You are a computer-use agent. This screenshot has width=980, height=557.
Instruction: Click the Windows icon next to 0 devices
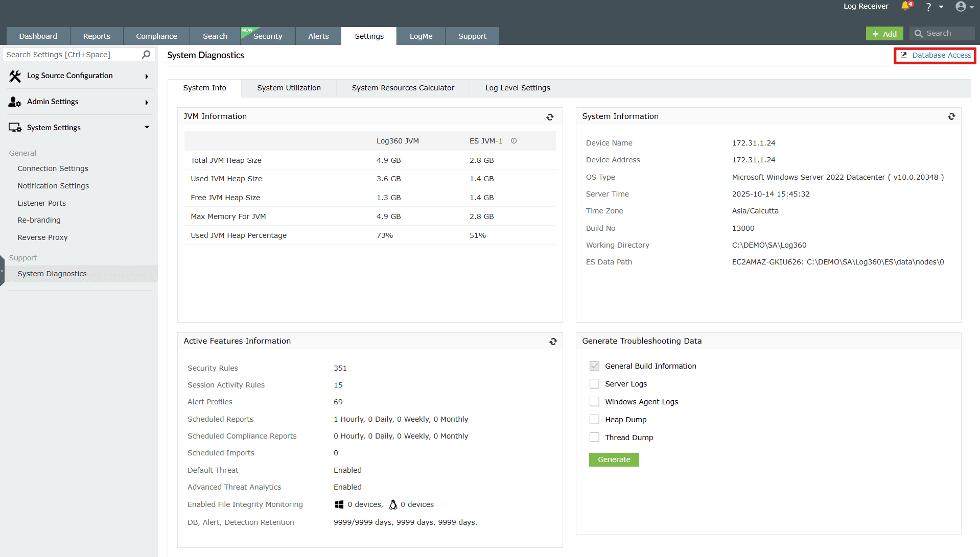(x=339, y=504)
